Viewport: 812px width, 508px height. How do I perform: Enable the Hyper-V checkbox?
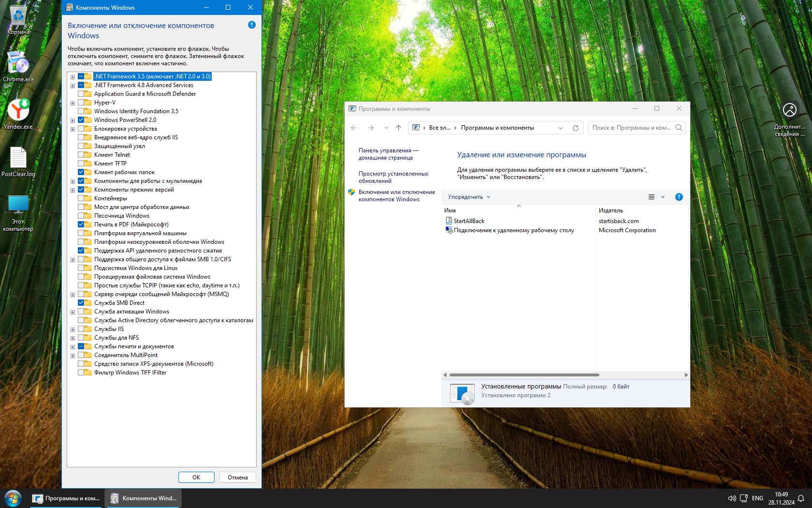tap(81, 103)
